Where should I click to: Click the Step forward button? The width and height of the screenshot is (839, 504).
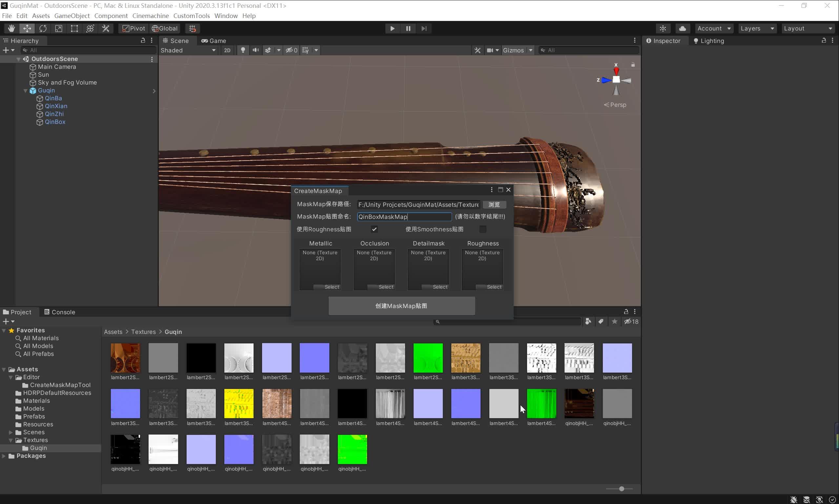(x=424, y=29)
